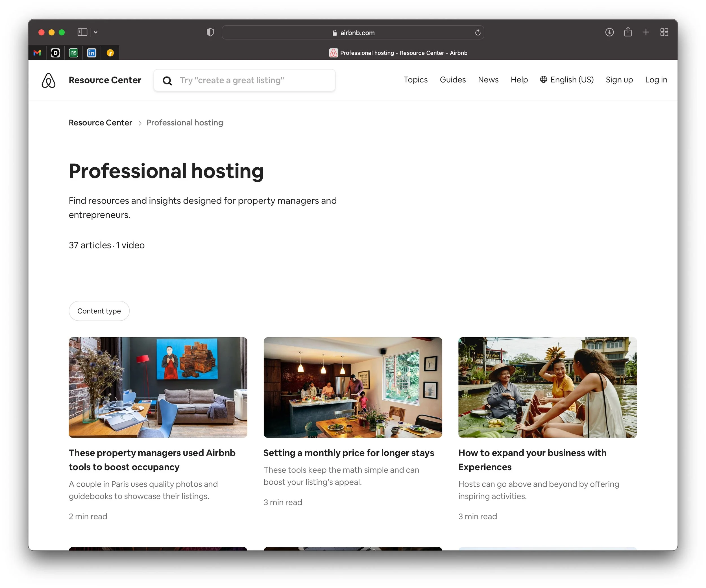Click the search field placeholder text
This screenshot has width=706, height=588.
[x=232, y=80]
